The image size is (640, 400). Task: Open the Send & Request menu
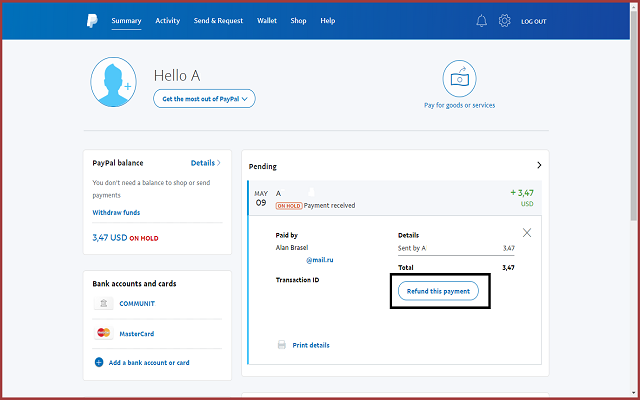point(218,21)
